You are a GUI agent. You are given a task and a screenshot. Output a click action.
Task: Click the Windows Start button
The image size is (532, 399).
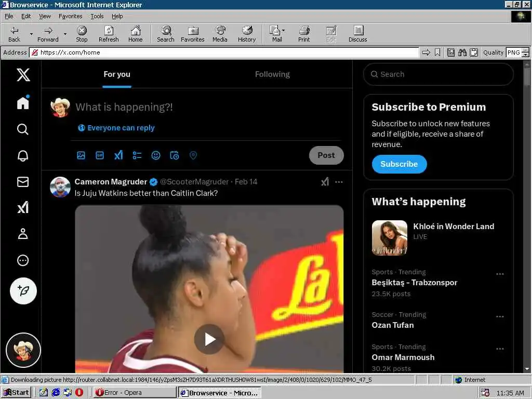point(16,393)
